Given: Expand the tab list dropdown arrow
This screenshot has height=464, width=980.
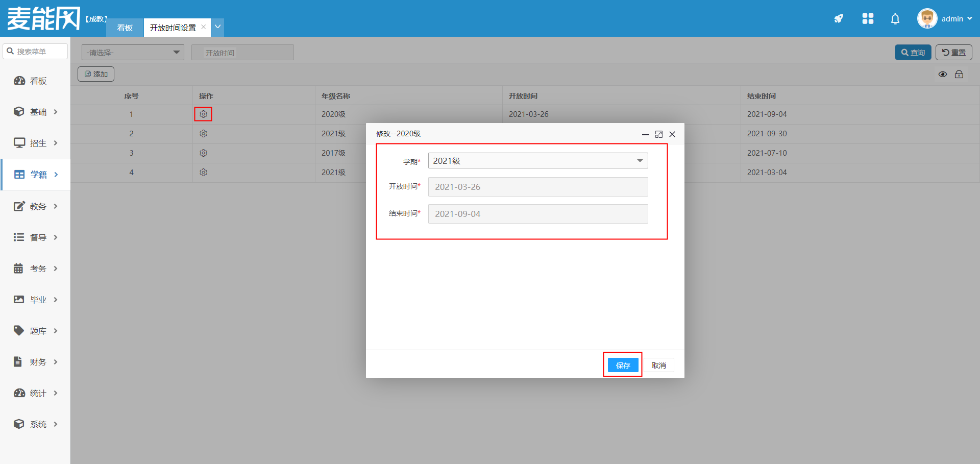Looking at the screenshot, I should (218, 27).
